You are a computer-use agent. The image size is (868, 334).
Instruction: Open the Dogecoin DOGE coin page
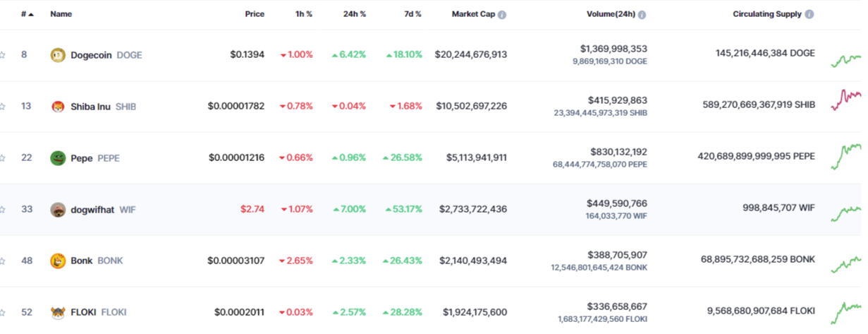click(x=106, y=54)
